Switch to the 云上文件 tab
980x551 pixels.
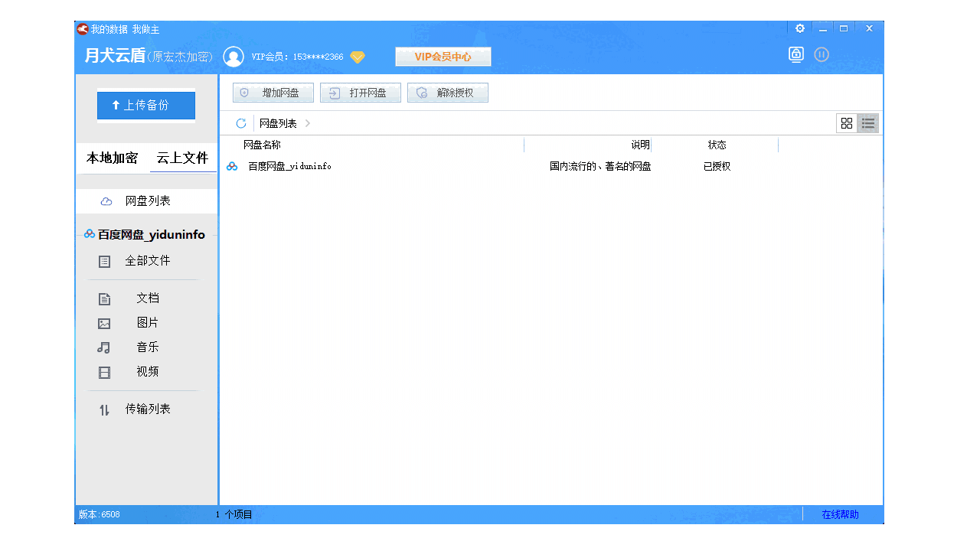pyautogui.click(x=182, y=158)
